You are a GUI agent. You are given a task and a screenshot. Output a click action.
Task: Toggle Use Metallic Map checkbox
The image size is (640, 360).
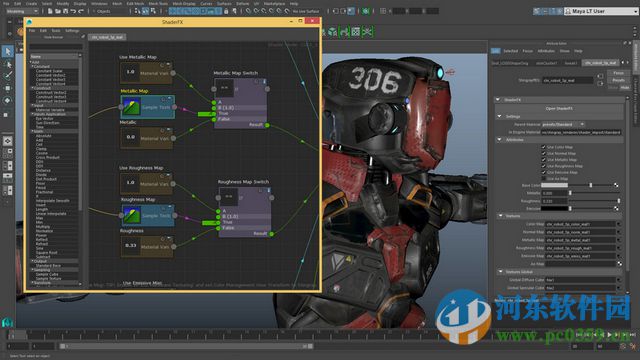coord(543,160)
